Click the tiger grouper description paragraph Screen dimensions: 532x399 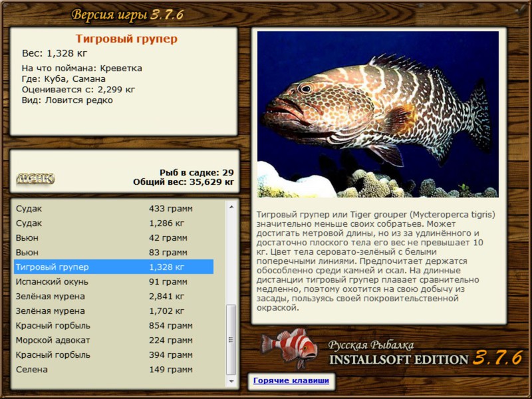(x=376, y=261)
